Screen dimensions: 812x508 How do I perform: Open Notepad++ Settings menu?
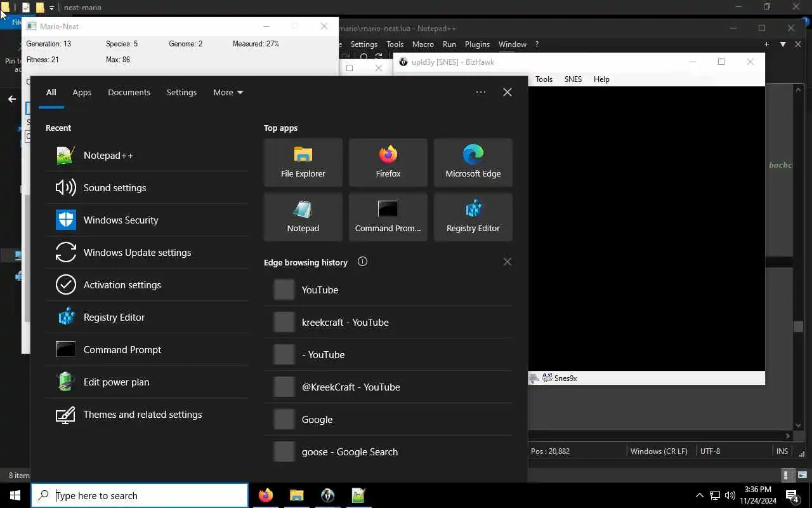point(364,44)
